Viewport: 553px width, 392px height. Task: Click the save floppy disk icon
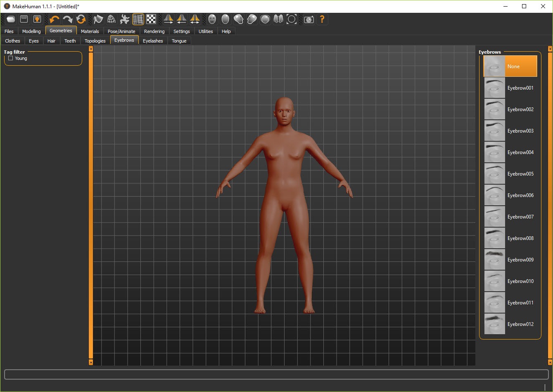(24, 19)
